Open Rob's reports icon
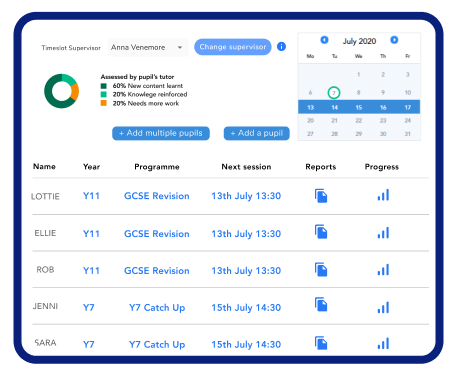456x374 pixels. [x=321, y=270]
